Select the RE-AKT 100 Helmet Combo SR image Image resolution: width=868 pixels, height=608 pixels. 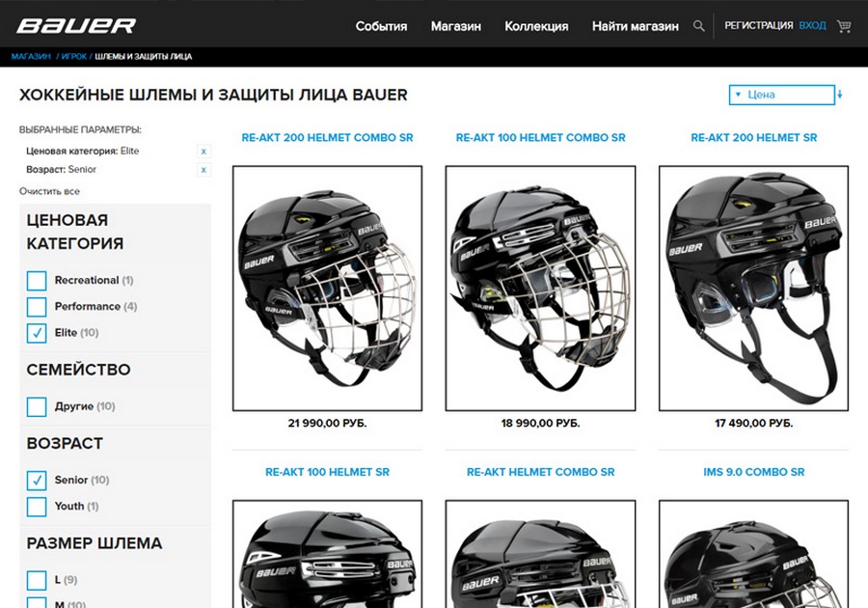pos(540,289)
